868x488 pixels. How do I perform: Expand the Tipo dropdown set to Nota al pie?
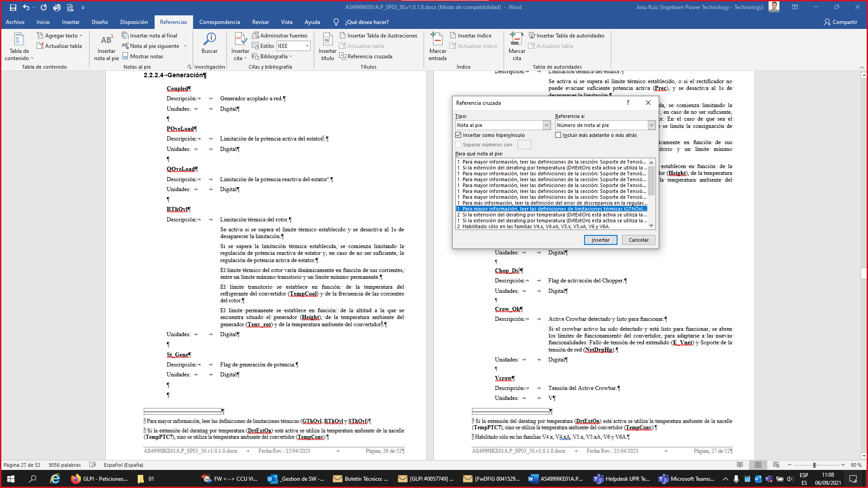[547, 125]
